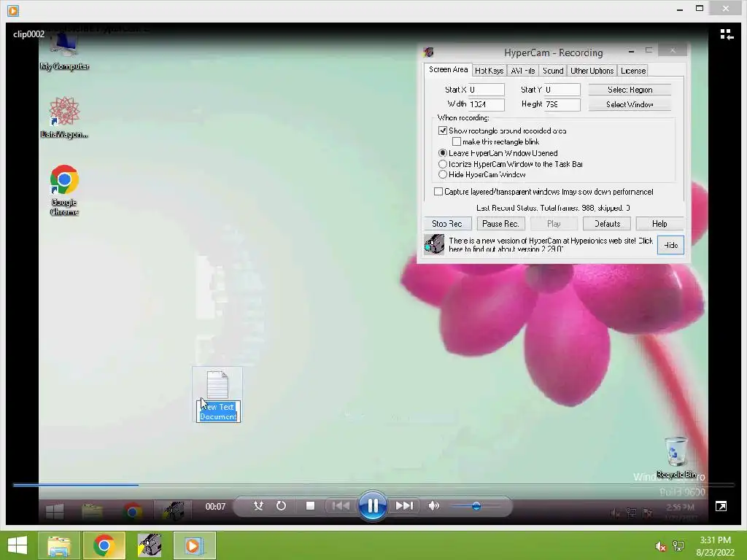The height and width of the screenshot is (560, 747).
Task: Click the Pause Rec. button
Action: coord(500,223)
